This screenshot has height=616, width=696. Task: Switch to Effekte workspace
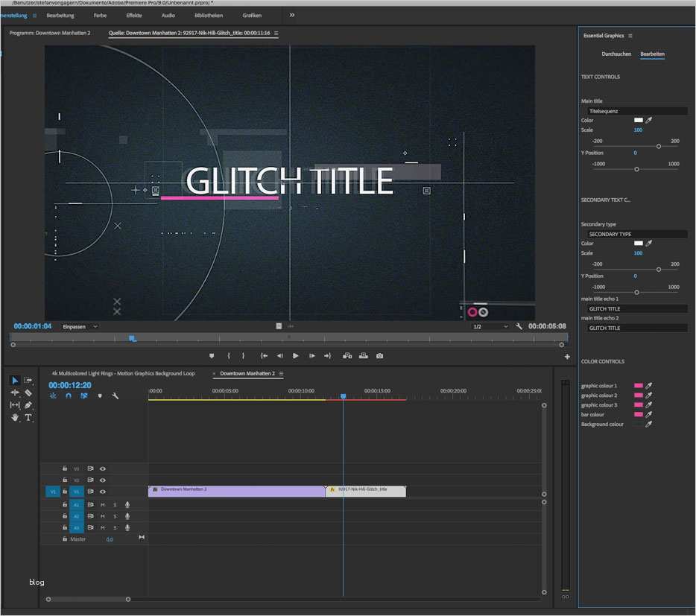click(x=134, y=16)
